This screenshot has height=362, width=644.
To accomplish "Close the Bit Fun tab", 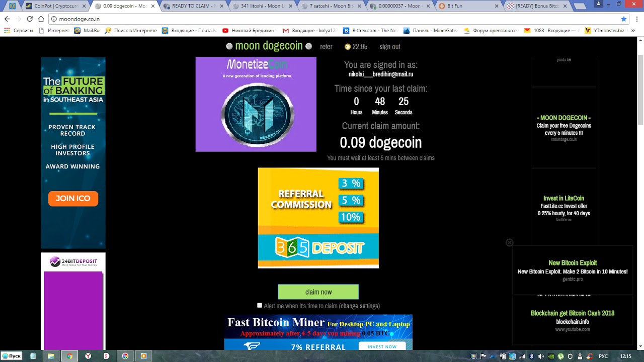I will tap(497, 6).
